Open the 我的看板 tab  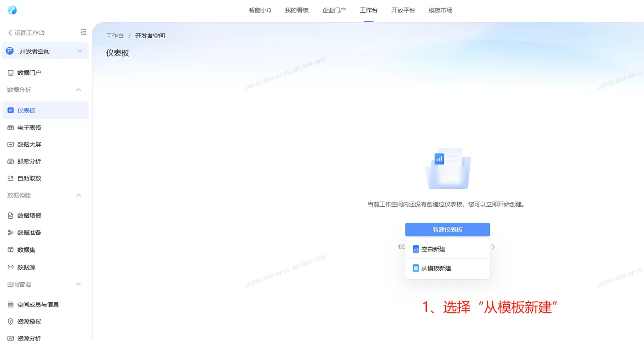coord(297,10)
